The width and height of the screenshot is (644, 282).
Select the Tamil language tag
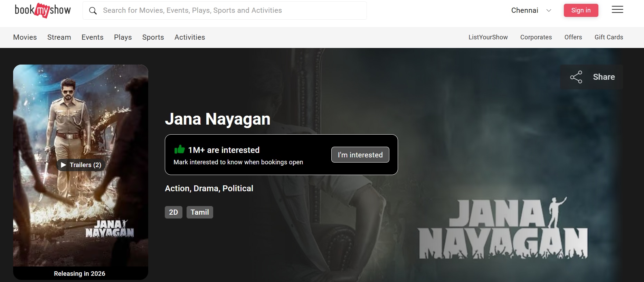(200, 212)
